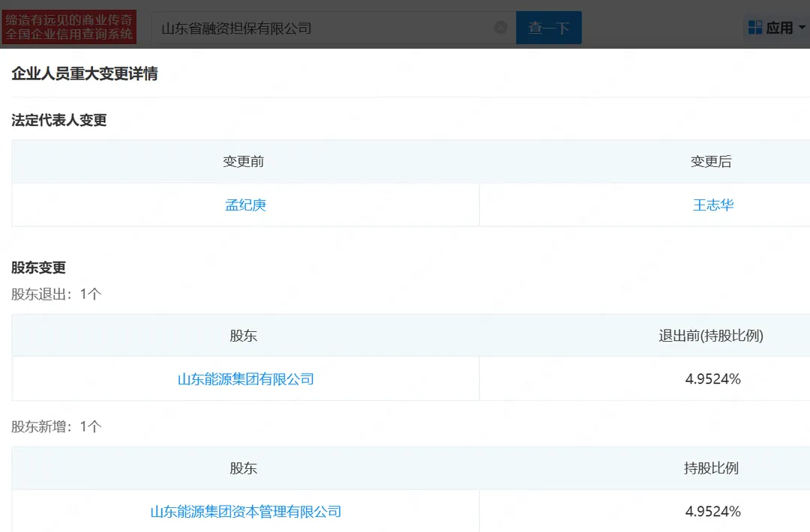Select the 股东新增：1个 label
This screenshot has width=810, height=532.
[56, 427]
